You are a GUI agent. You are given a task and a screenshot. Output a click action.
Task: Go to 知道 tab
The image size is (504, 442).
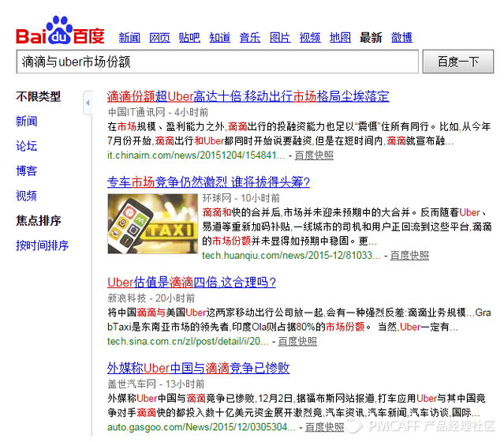click(220, 38)
